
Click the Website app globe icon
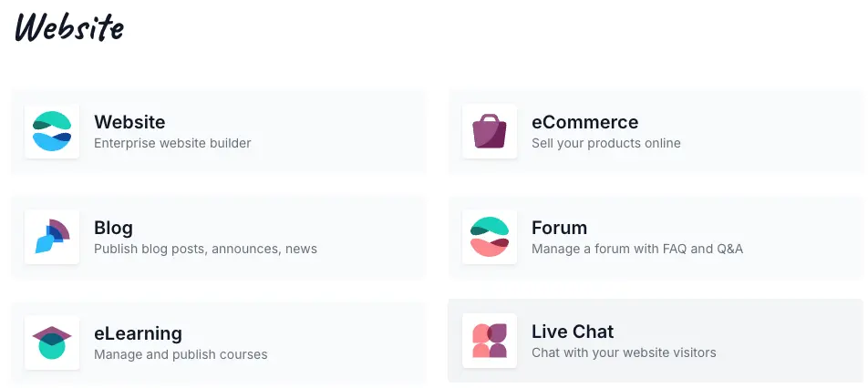point(52,131)
